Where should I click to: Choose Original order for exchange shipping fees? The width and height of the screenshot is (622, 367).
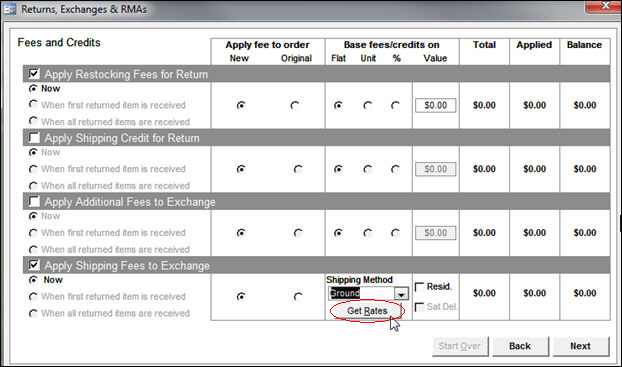(x=298, y=297)
